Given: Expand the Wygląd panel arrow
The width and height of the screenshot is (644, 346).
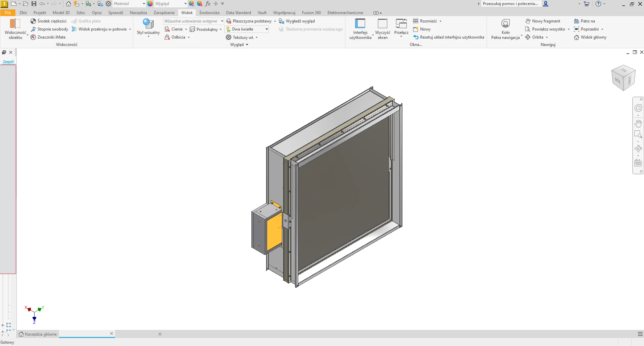Looking at the screenshot, I should 247,45.
